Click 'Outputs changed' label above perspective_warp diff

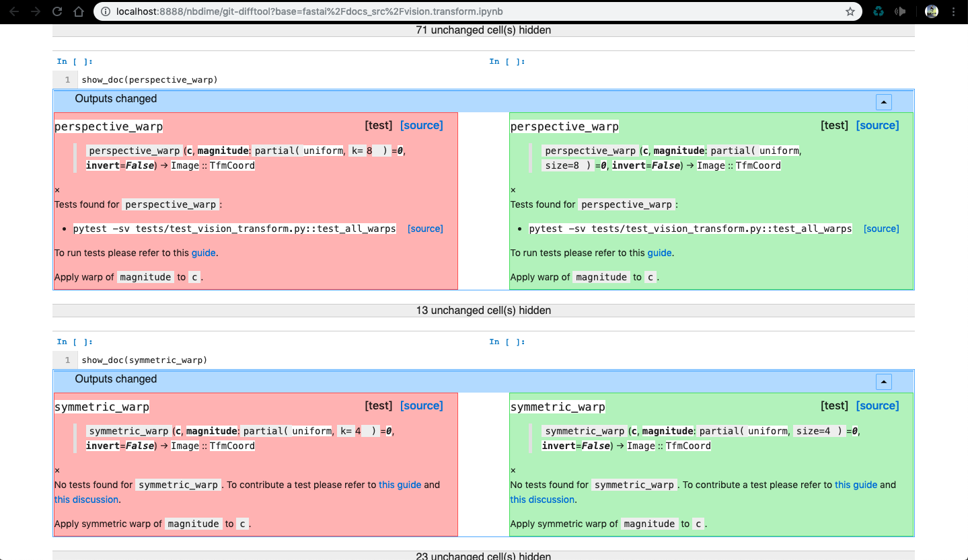(116, 99)
